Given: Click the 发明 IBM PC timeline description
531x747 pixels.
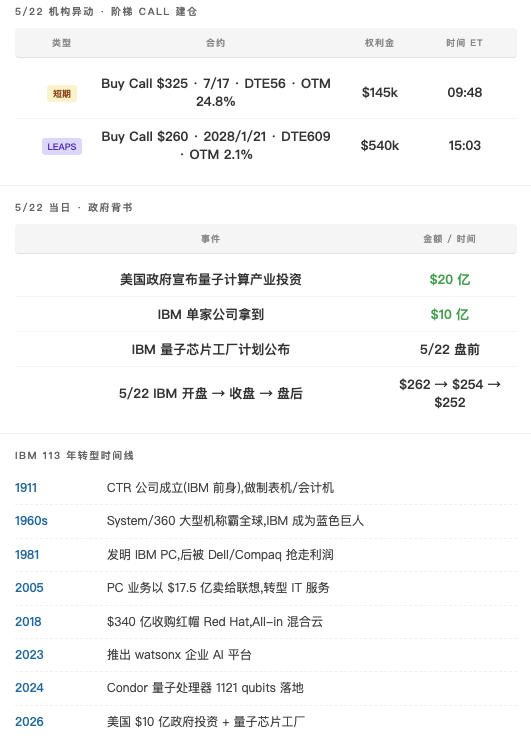Looking at the screenshot, I should (x=220, y=555).
